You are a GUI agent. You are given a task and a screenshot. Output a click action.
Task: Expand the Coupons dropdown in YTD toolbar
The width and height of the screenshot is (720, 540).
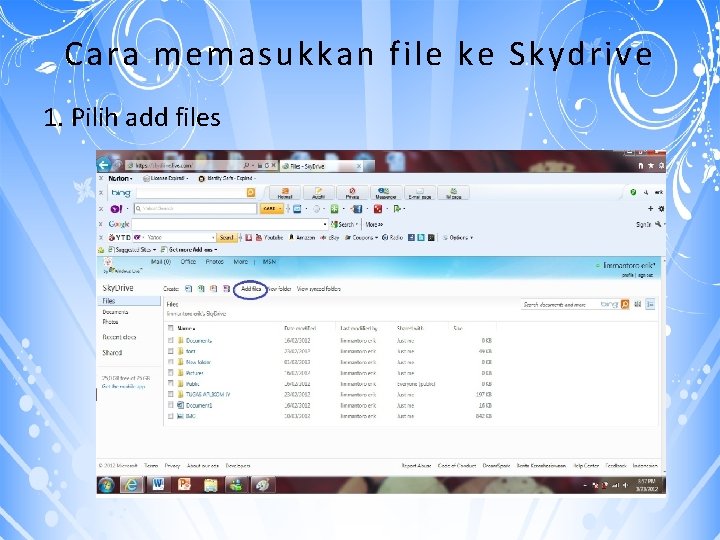pyautogui.click(x=376, y=237)
